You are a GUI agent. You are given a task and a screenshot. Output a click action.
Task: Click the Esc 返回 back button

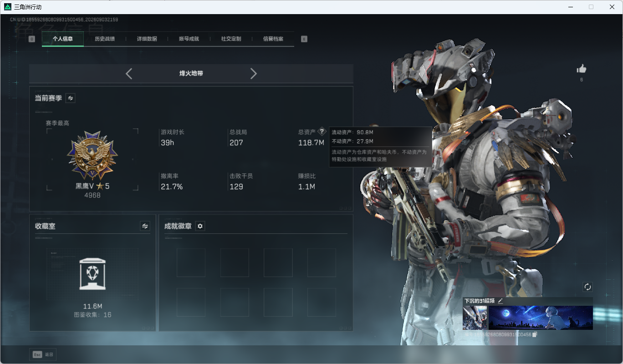click(43, 354)
